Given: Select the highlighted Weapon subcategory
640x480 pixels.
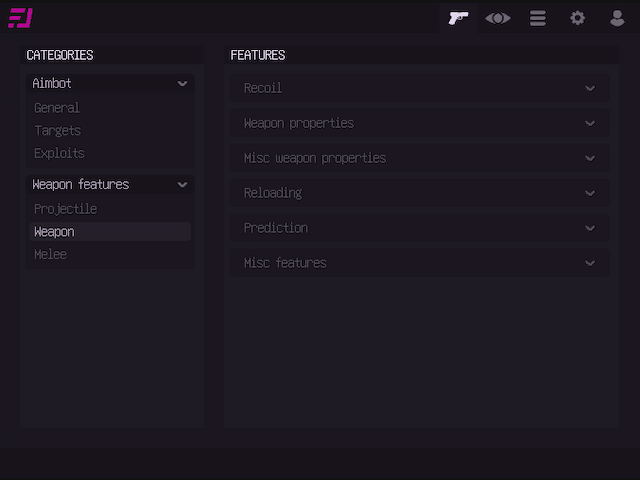Looking at the screenshot, I should [54, 232].
